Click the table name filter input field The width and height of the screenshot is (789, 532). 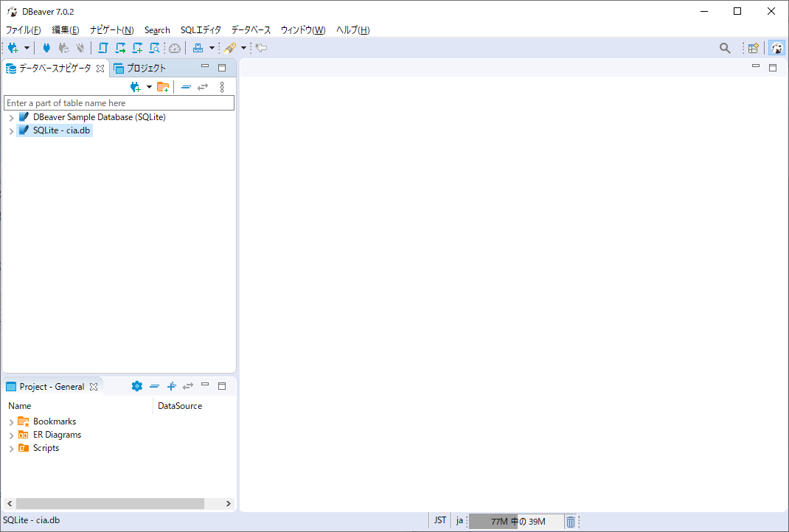[x=119, y=103]
